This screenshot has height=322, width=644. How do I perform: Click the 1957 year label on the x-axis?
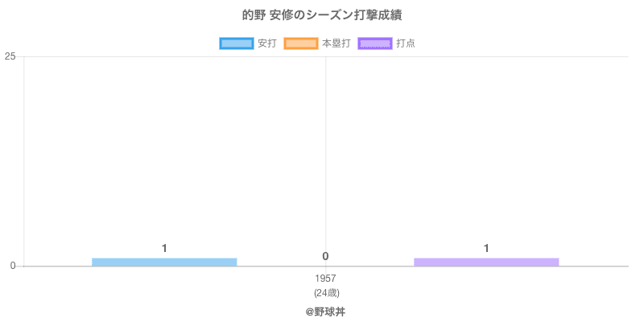[x=326, y=279]
